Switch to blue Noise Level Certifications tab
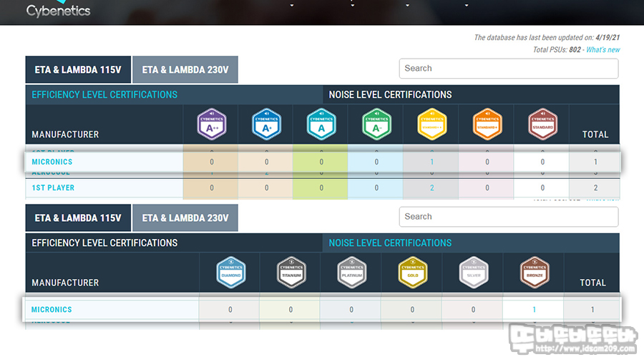644x362 pixels. [x=390, y=243]
